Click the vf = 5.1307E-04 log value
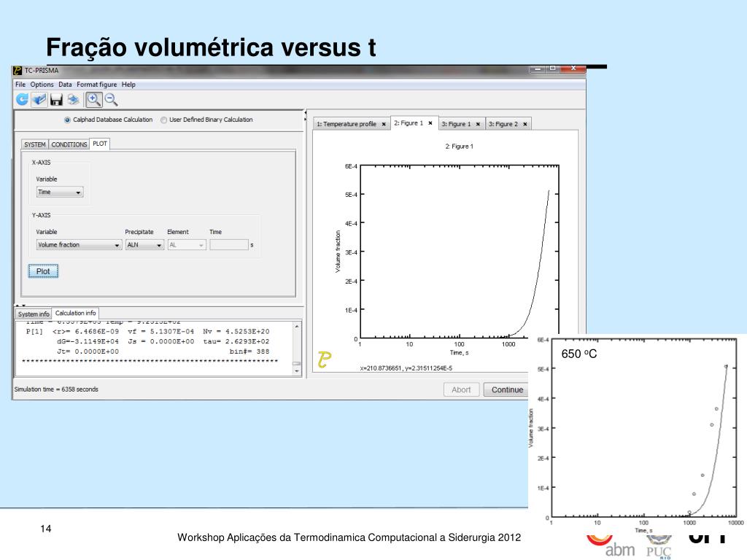Image resolution: width=747 pixels, height=560 pixels. tap(161, 332)
